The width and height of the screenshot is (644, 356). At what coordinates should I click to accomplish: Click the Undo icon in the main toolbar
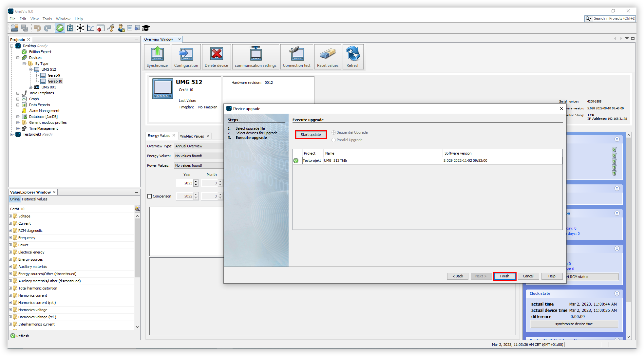click(x=37, y=28)
